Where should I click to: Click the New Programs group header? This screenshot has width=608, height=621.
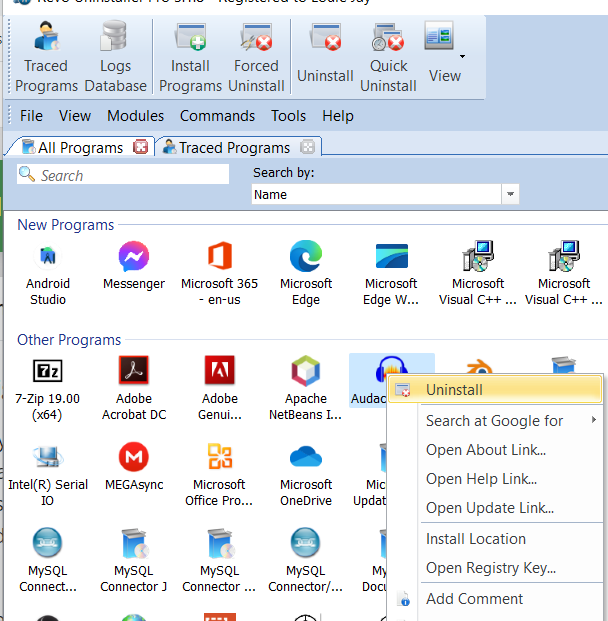click(x=66, y=225)
